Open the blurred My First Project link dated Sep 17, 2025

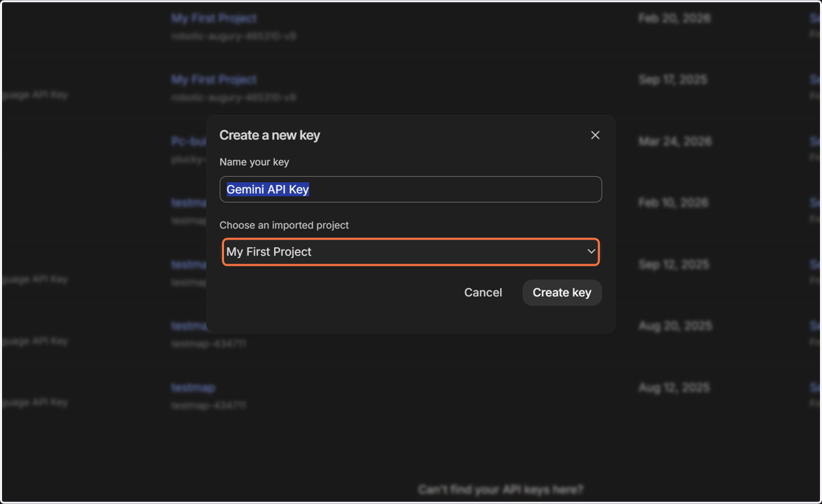(214, 80)
